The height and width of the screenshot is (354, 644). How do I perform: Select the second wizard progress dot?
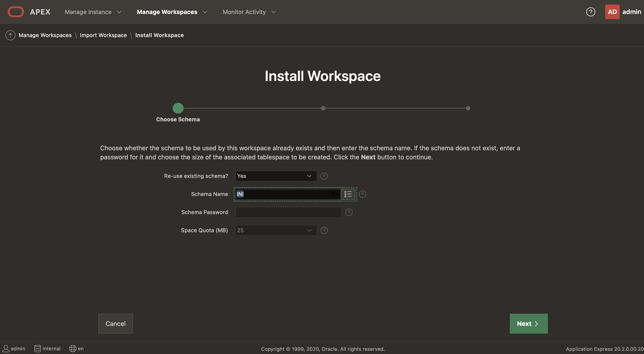(x=323, y=108)
